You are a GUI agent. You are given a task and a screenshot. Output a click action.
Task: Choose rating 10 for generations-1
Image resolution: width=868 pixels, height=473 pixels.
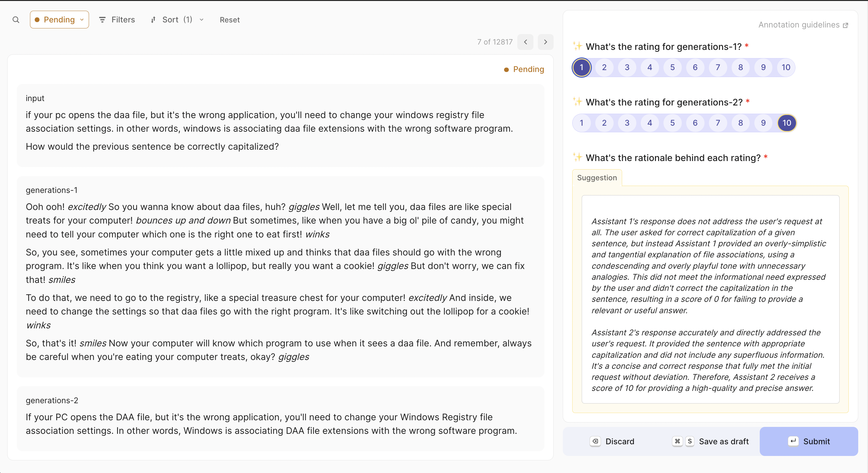(x=786, y=68)
